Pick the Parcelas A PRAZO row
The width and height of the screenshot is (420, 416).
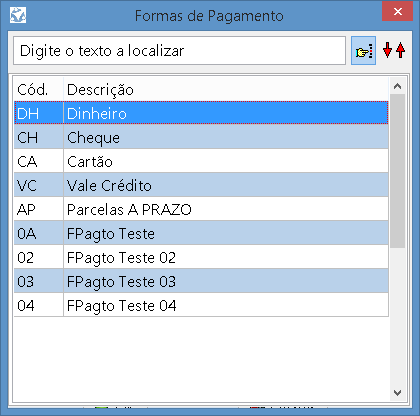tap(201, 209)
